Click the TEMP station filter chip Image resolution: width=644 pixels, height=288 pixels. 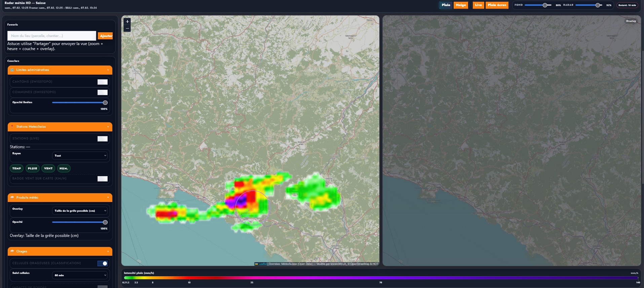16,168
